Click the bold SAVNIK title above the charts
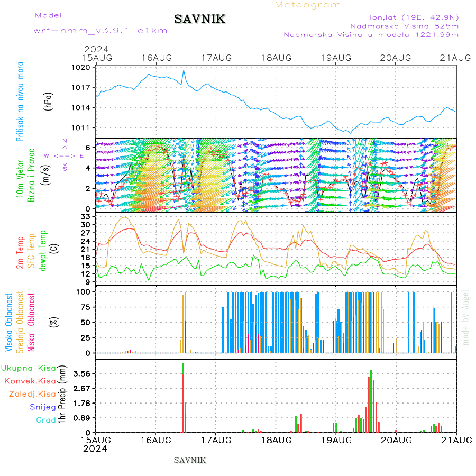Viewport: 476px width, 476px height. [199, 19]
